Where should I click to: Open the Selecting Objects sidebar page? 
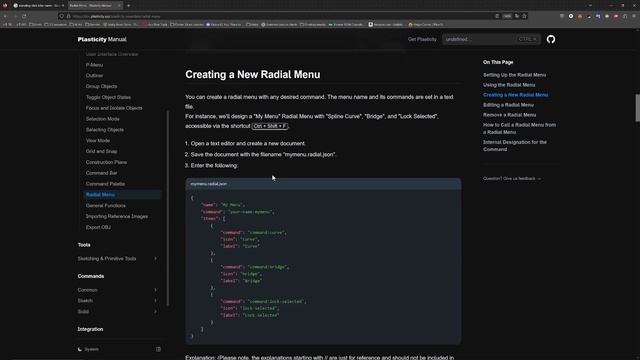point(105,130)
